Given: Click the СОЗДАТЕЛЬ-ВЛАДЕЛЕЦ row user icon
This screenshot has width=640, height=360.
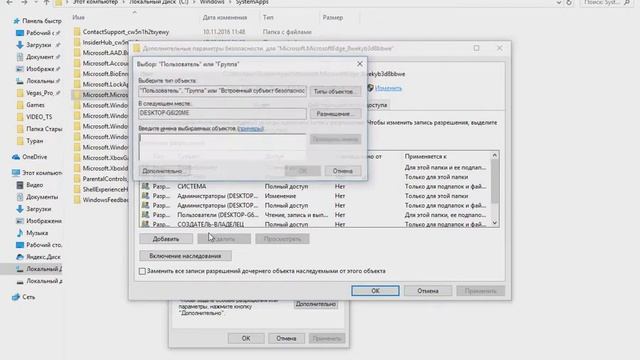Looking at the screenshot, I should 145,224.
